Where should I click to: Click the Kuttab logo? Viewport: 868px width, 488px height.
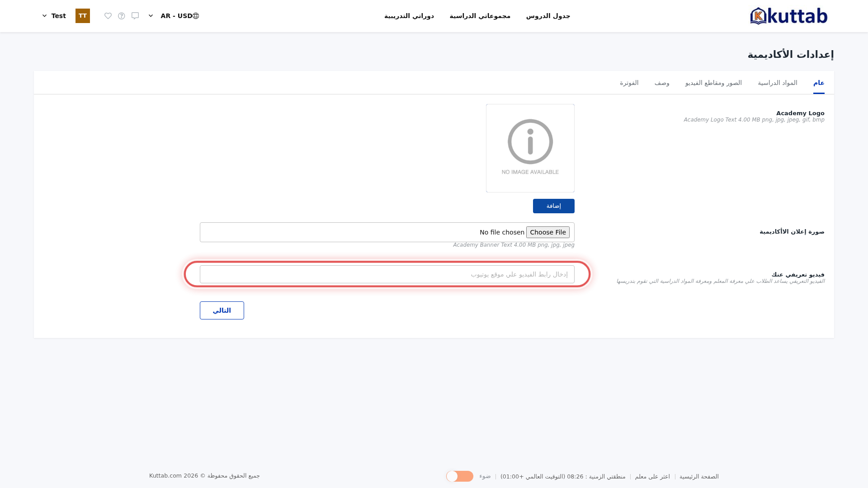click(x=788, y=16)
